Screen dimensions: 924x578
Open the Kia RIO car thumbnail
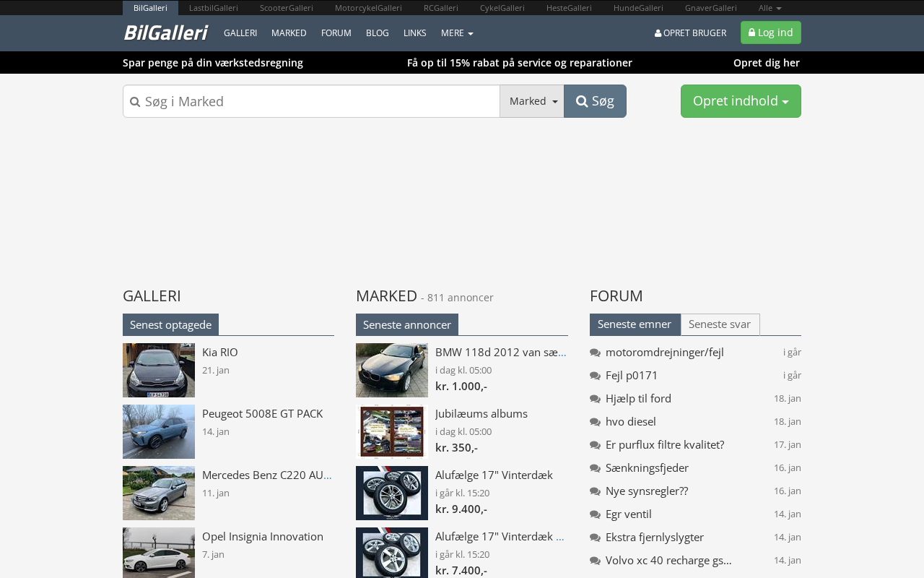[159, 370]
